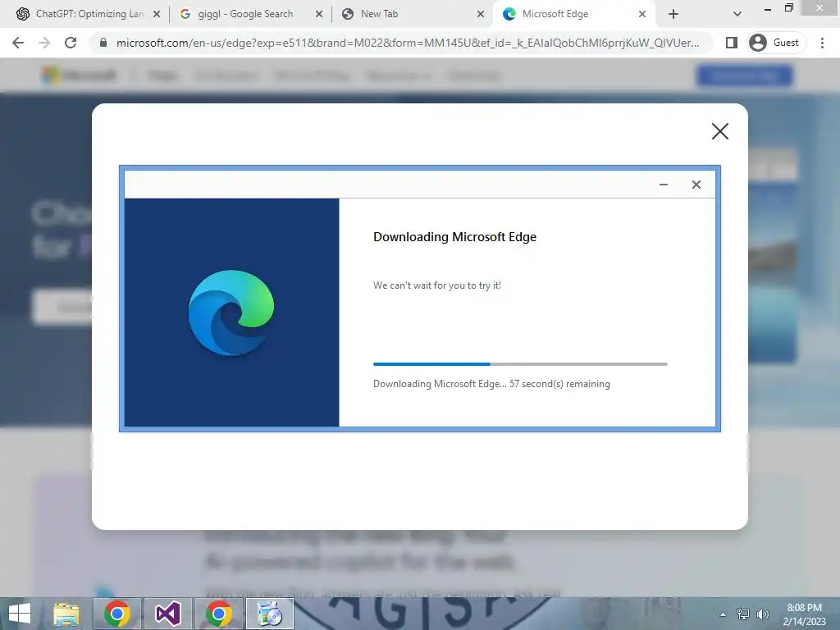Open the Windows Start menu
Viewport: 840px width, 630px height.
(x=20, y=614)
